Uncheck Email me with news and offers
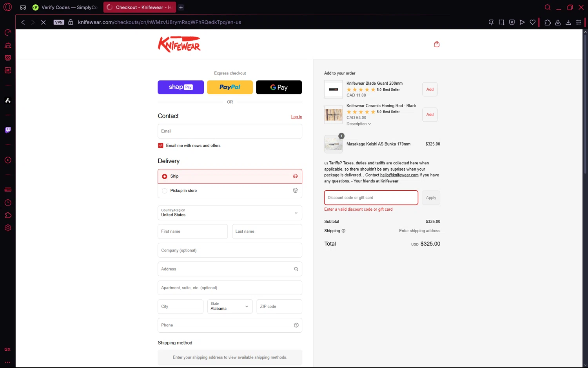This screenshot has height=368, width=588. click(161, 146)
